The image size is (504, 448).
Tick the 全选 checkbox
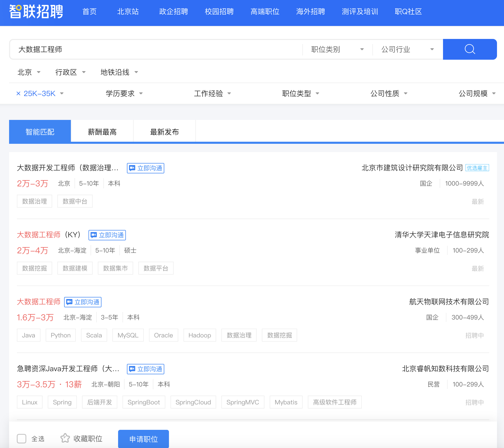pos(22,439)
